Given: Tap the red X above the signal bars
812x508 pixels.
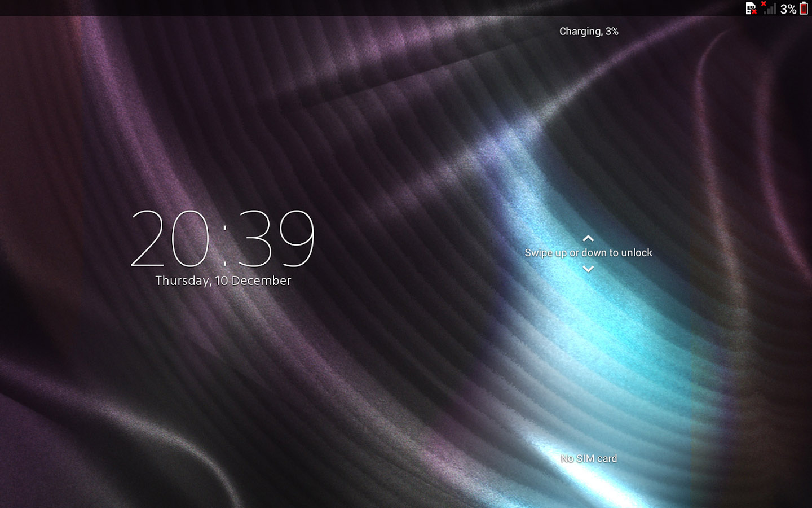Looking at the screenshot, I should 764,3.
